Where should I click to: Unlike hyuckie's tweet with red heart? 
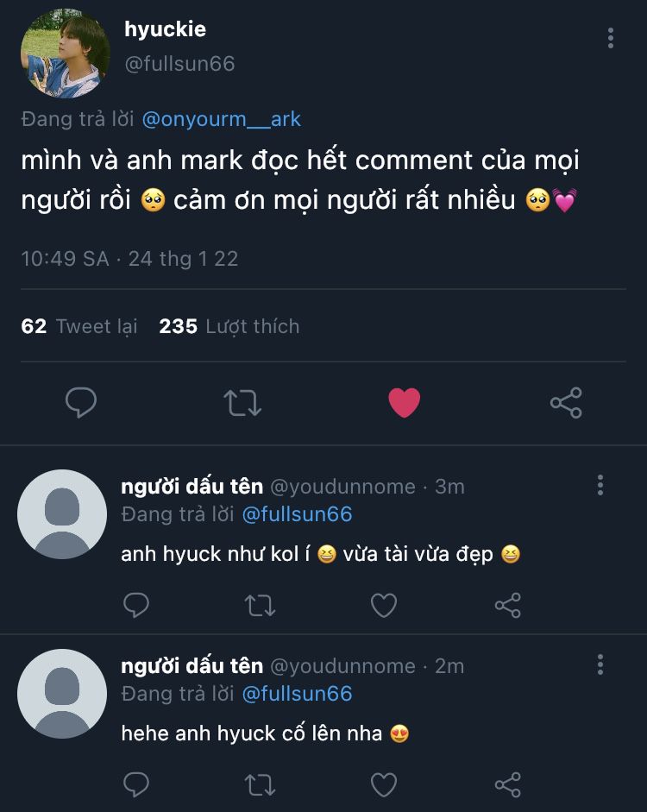[x=404, y=402]
